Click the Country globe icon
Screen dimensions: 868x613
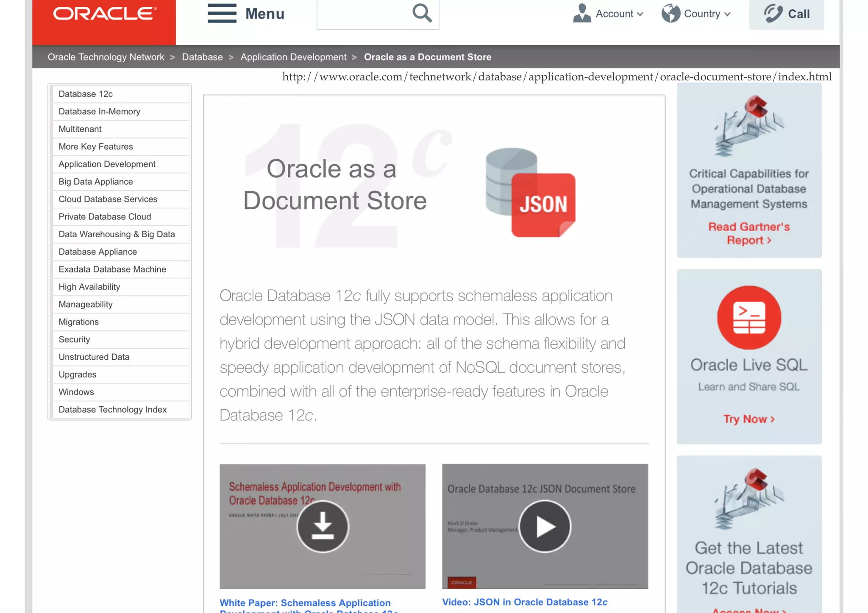click(671, 13)
